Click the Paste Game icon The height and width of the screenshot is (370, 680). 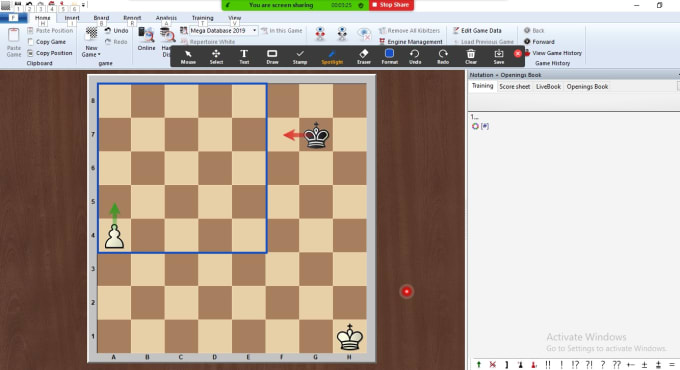pyautogui.click(x=13, y=42)
